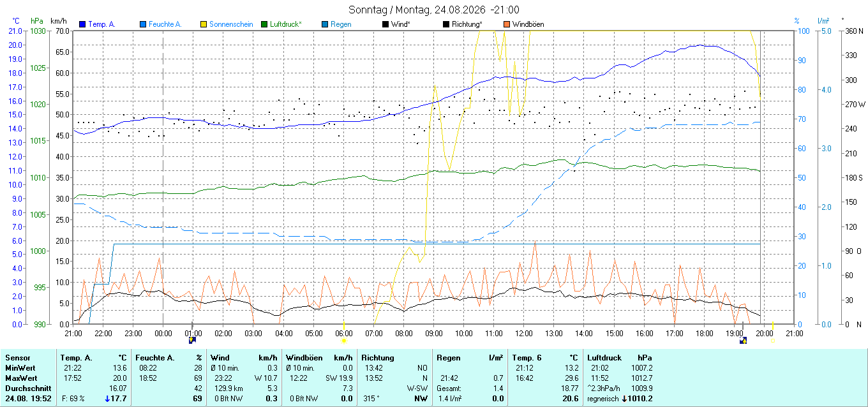The width and height of the screenshot is (868, 407).
Task: Click the 'l/m²' axis unit header at top
Action: (823, 21)
